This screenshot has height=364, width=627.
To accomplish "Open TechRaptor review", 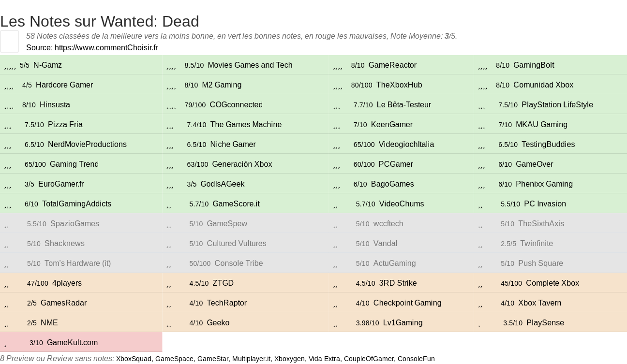I will click(x=227, y=303).
